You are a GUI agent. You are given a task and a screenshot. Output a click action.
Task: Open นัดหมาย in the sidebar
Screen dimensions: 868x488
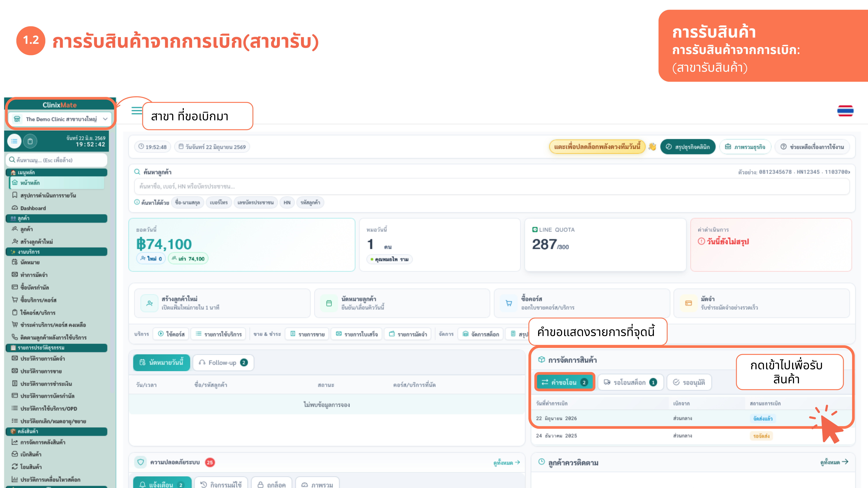coord(26,262)
